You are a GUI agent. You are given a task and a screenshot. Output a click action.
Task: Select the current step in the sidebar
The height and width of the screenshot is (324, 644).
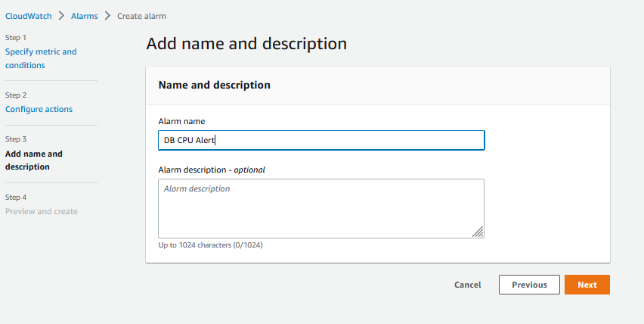pos(34,160)
